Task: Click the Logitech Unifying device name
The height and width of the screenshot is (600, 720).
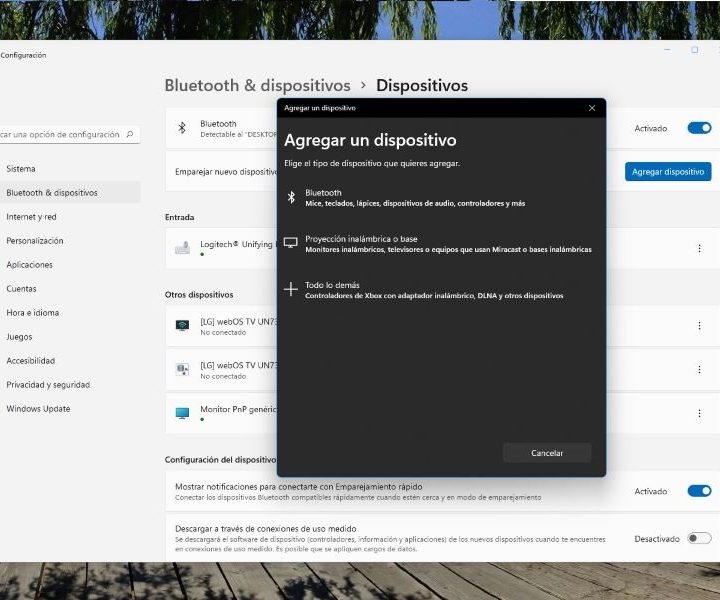Action: click(238, 244)
